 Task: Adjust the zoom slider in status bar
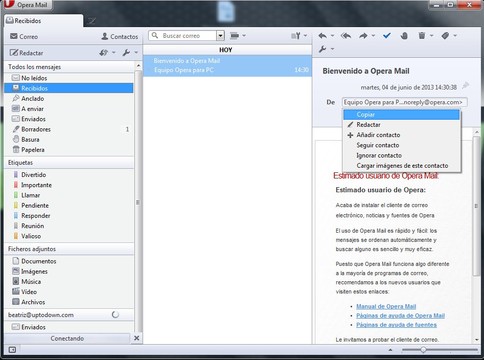click(x=423, y=350)
